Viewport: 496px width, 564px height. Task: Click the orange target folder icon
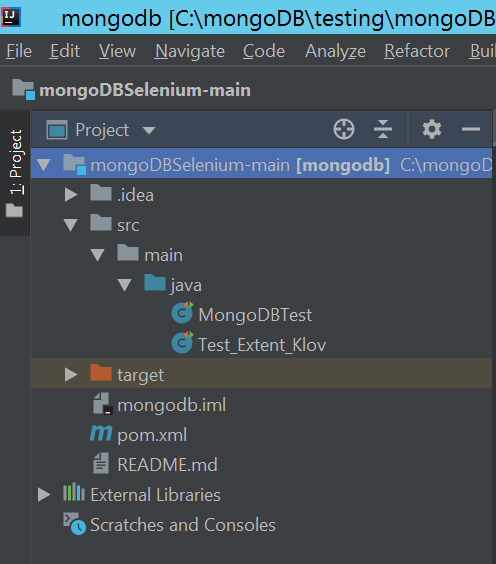click(101, 373)
